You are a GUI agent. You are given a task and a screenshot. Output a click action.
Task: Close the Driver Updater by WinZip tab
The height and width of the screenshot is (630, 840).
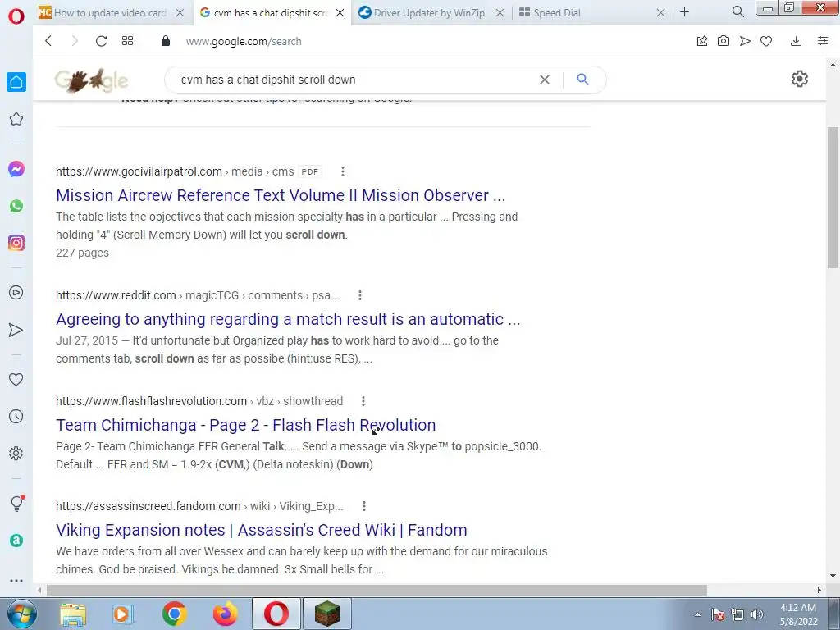(500, 12)
